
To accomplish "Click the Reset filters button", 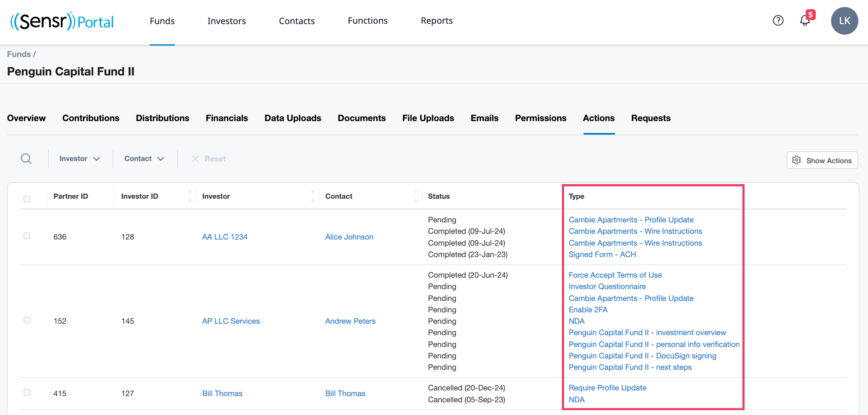I will point(209,159).
